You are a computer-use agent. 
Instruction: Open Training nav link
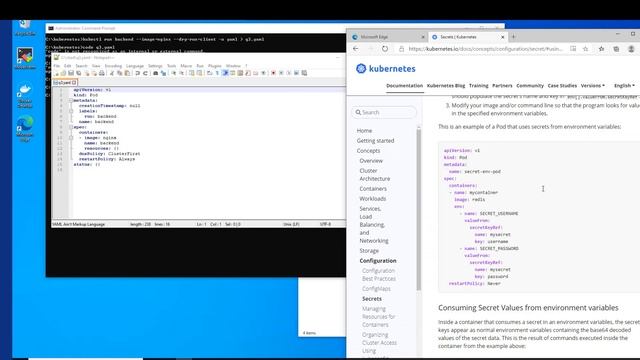[478, 86]
